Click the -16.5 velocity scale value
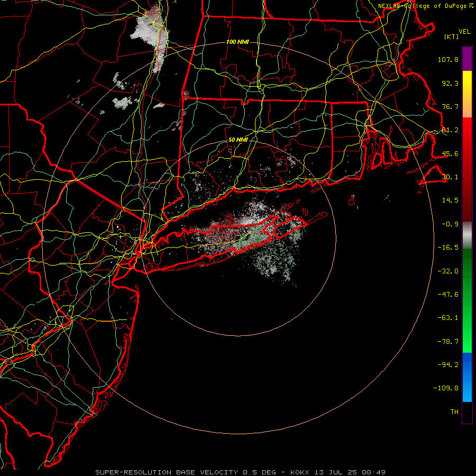Viewport: 476px width, 476px height. coord(448,248)
